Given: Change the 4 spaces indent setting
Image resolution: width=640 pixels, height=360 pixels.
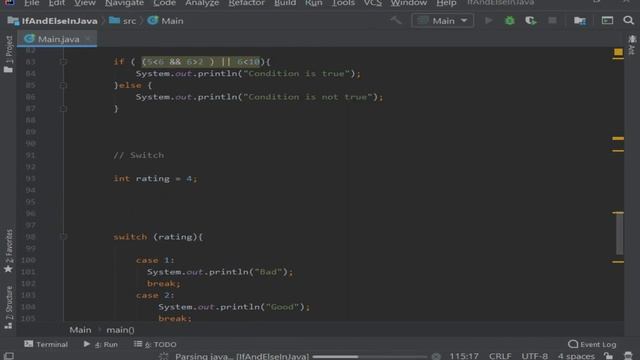Looking at the screenshot, I should click(x=576, y=356).
